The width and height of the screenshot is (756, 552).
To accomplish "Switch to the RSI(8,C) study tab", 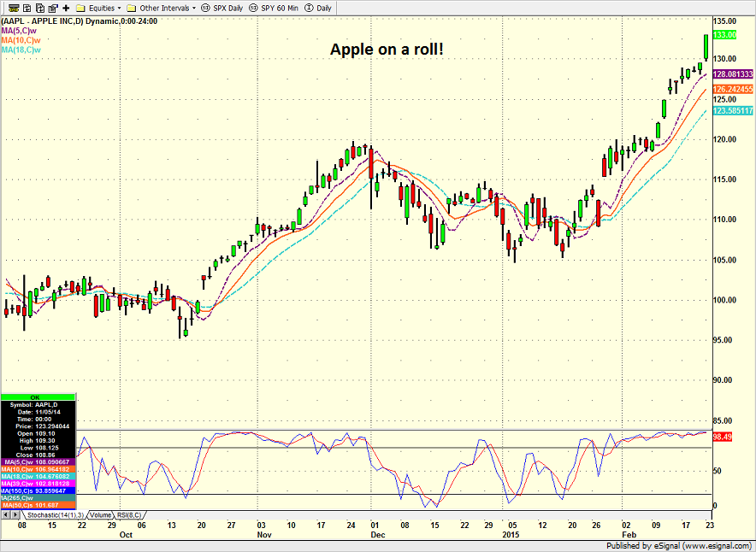I will (130, 515).
